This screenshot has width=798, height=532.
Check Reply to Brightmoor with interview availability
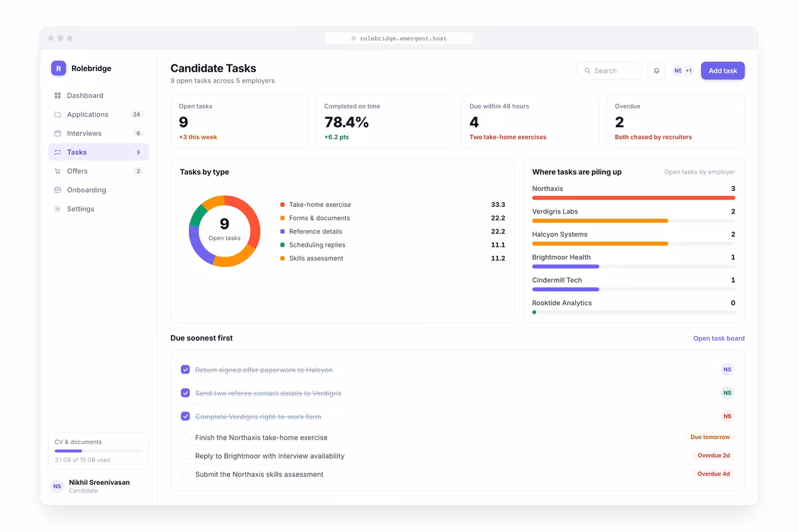point(186,456)
